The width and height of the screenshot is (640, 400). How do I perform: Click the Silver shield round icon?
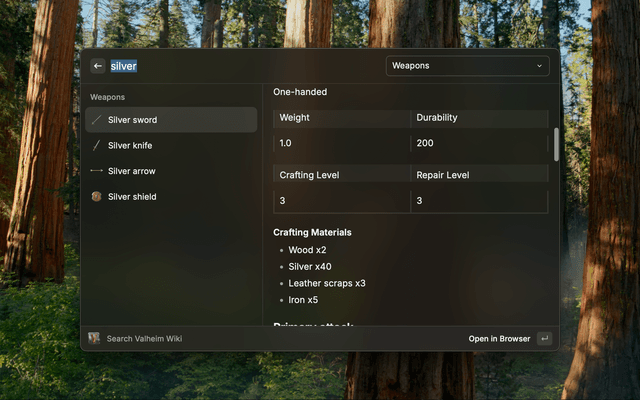click(x=97, y=197)
